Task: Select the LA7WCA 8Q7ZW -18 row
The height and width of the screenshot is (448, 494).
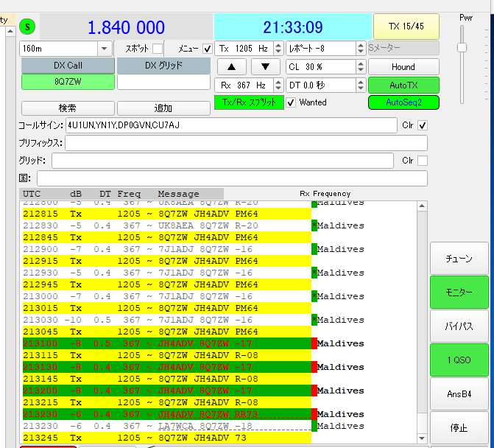Action: coord(167,426)
